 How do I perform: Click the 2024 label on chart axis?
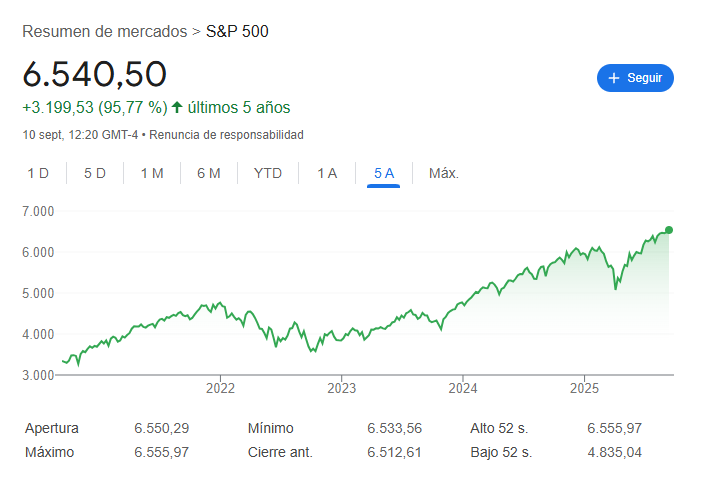(463, 388)
